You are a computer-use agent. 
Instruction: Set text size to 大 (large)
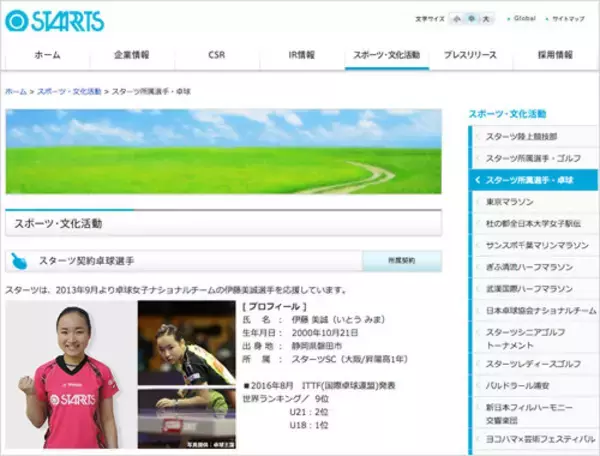click(x=485, y=19)
